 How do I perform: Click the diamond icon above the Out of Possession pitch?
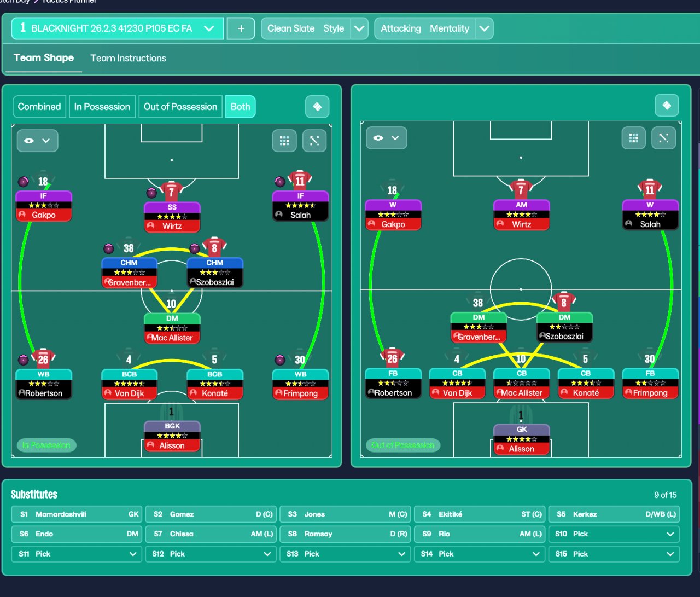coord(667,105)
